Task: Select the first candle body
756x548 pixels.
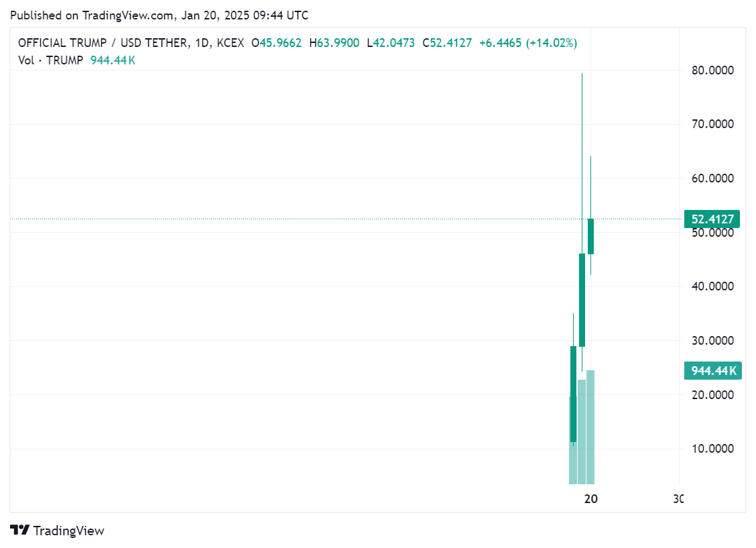Action: coord(573,394)
